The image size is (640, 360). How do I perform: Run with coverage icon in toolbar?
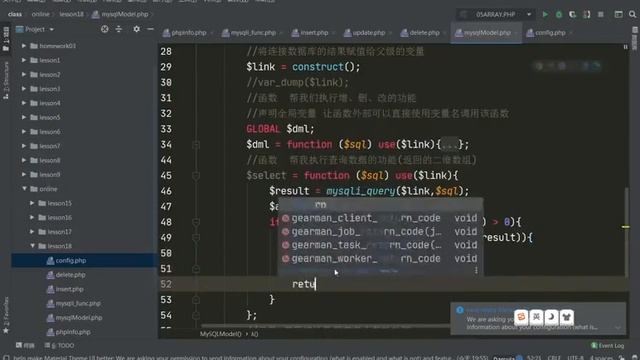[x=572, y=14]
